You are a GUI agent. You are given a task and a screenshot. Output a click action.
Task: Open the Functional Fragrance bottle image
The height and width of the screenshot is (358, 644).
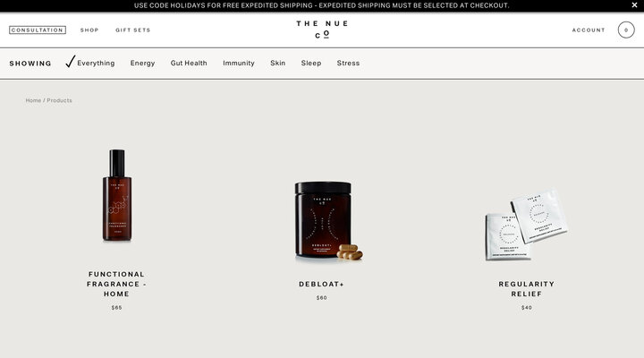point(117,195)
